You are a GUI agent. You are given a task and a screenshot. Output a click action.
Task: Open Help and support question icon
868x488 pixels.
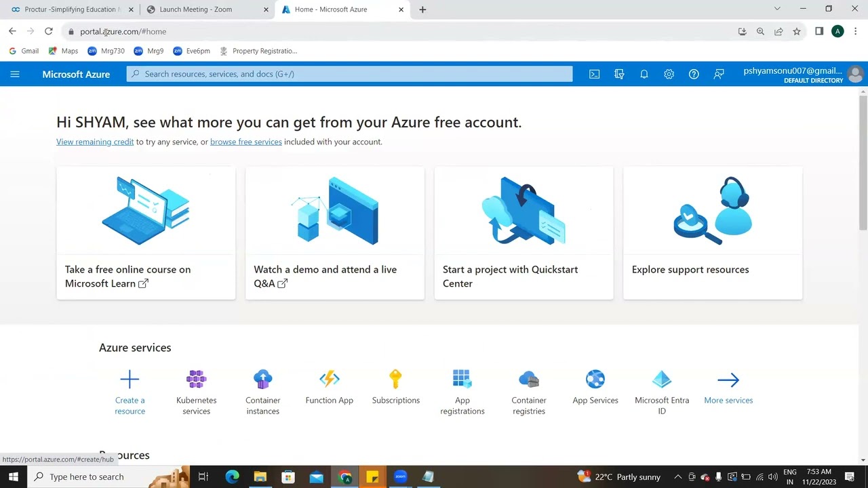tap(694, 74)
